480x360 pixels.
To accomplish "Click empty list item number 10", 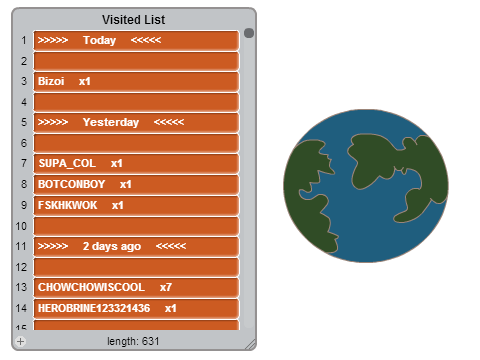I will tap(136, 226).
